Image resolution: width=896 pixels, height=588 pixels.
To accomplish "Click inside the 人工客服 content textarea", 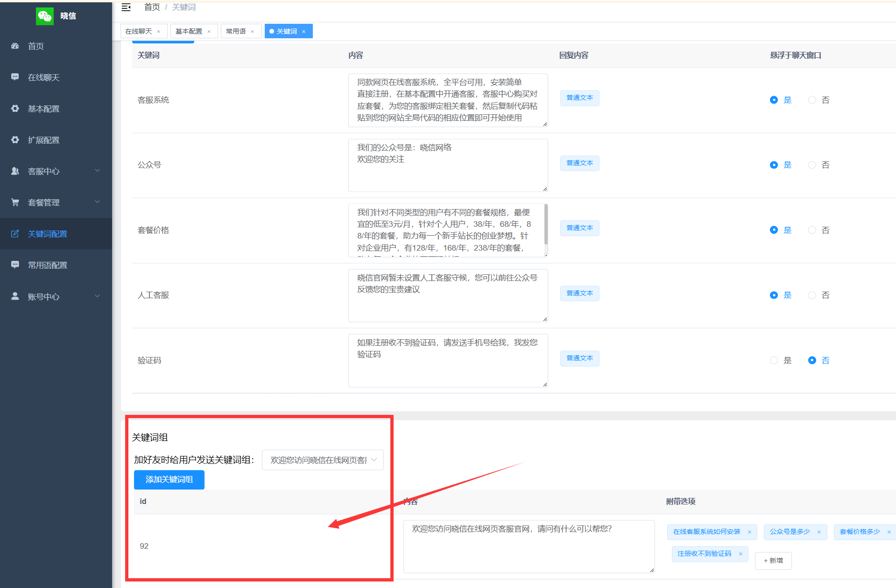I will [x=448, y=295].
